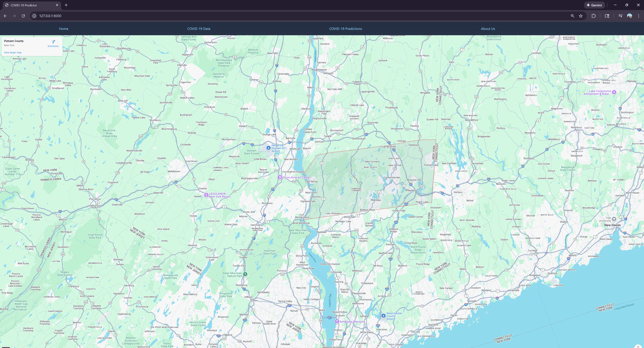This screenshot has width=644, height=348.
Task: View site information icon
Action: [34, 16]
